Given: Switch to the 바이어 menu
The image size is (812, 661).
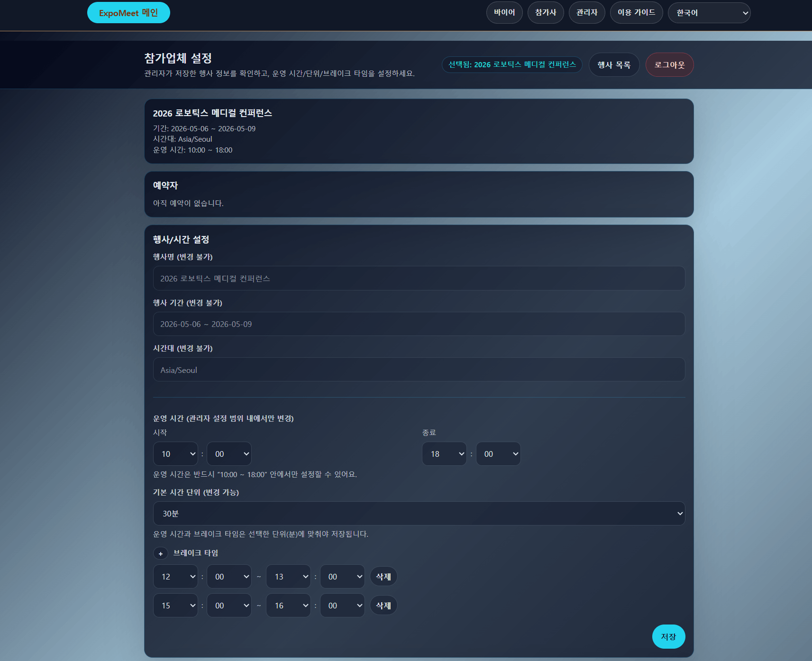Looking at the screenshot, I should [x=504, y=12].
